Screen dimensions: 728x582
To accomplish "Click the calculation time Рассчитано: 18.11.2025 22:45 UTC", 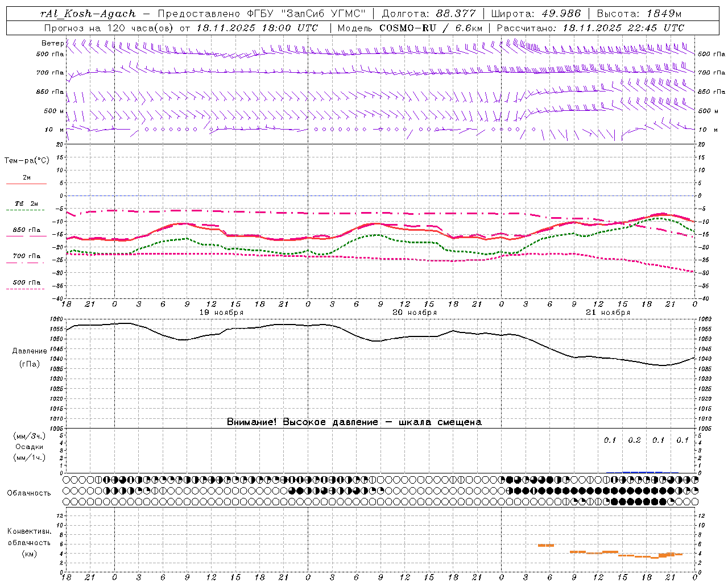I will point(591,28).
